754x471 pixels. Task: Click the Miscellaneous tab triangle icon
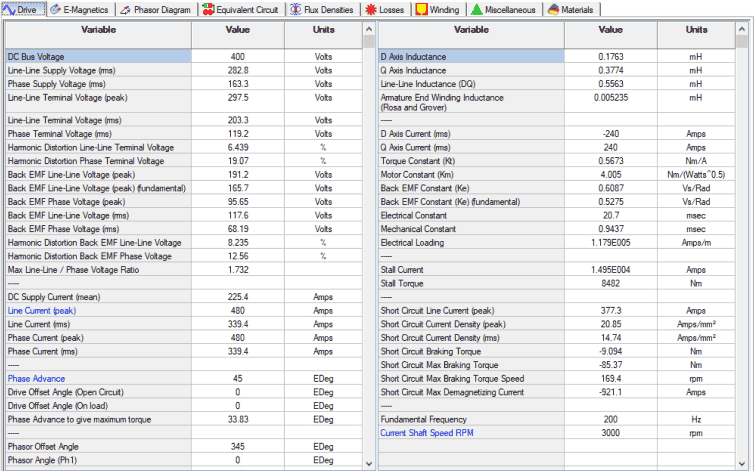click(477, 9)
